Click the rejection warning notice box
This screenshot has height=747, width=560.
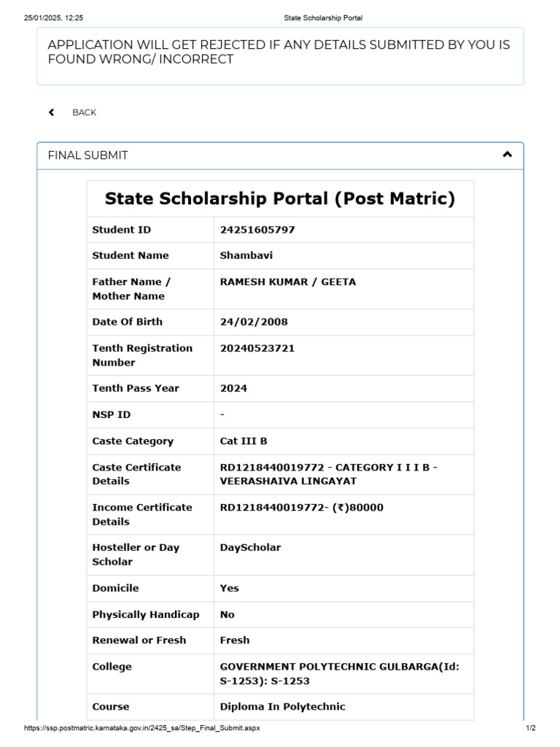[x=280, y=56]
